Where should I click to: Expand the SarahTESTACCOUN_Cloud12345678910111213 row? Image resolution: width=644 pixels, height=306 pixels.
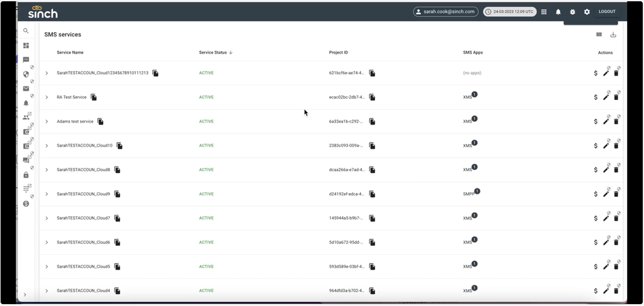coord(46,73)
